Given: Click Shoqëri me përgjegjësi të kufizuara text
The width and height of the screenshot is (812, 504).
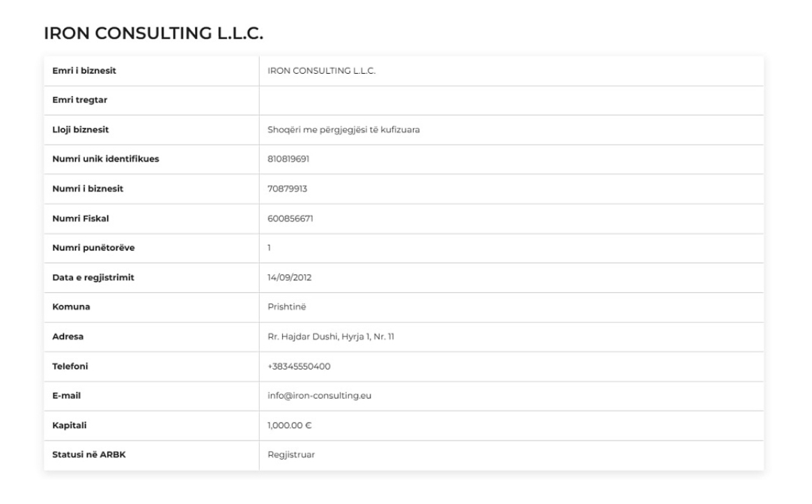Looking at the screenshot, I should (x=343, y=130).
